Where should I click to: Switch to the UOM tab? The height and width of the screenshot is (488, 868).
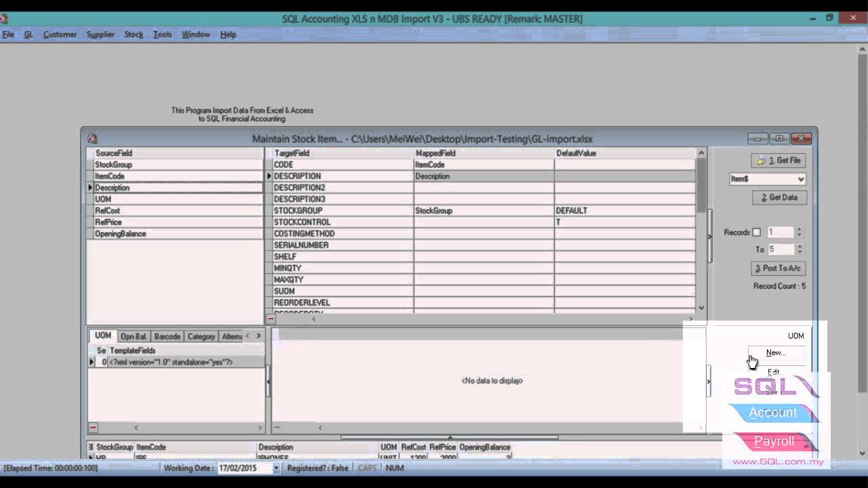click(102, 336)
